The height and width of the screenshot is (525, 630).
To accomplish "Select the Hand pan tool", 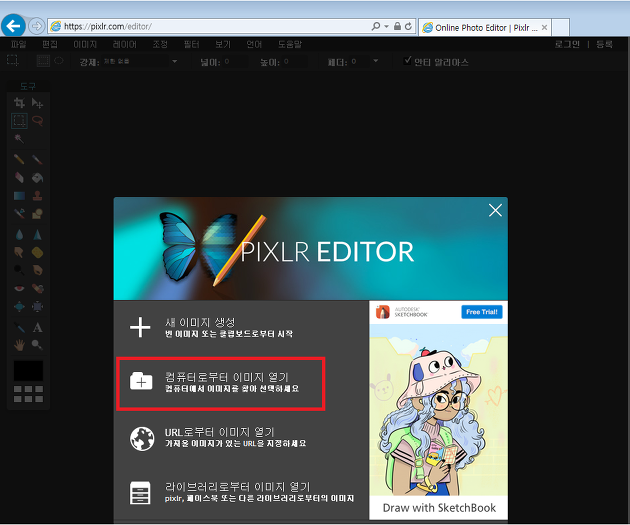I will [x=19, y=345].
